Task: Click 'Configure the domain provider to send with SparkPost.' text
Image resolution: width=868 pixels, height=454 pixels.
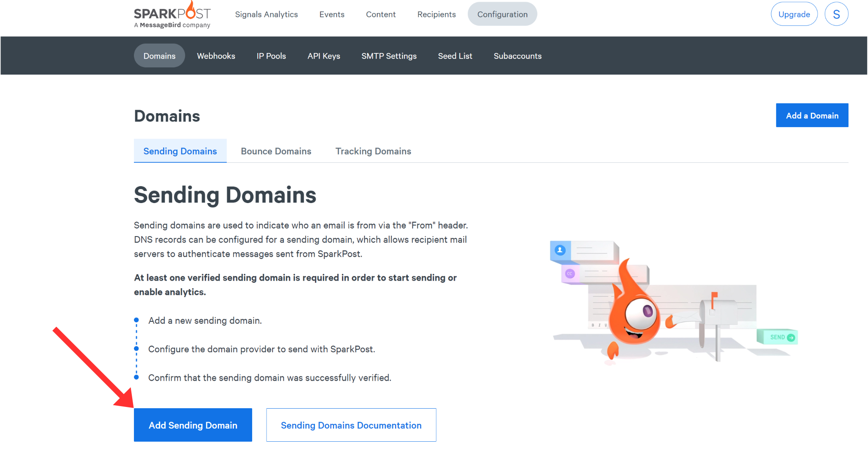Action: pyautogui.click(x=262, y=349)
